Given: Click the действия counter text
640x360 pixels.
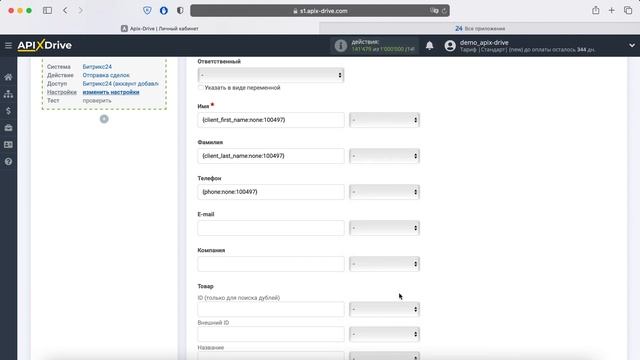Looking at the screenshot, I should [x=365, y=42].
